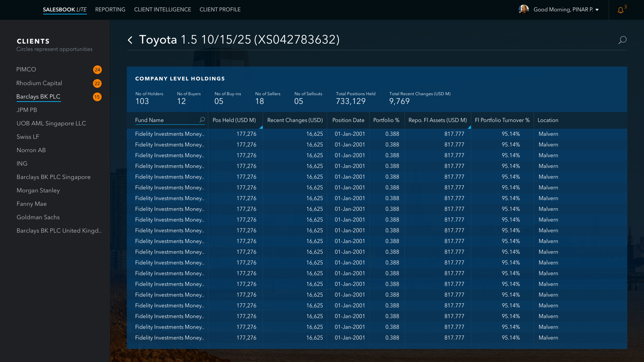644x362 pixels.
Task: Switch to the Reporting tab
Action: (110, 10)
